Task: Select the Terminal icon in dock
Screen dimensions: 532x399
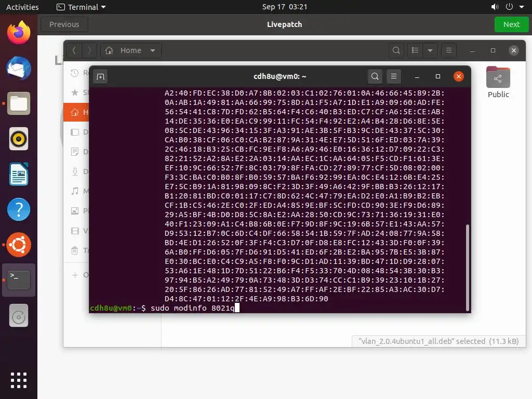Action: point(19,280)
